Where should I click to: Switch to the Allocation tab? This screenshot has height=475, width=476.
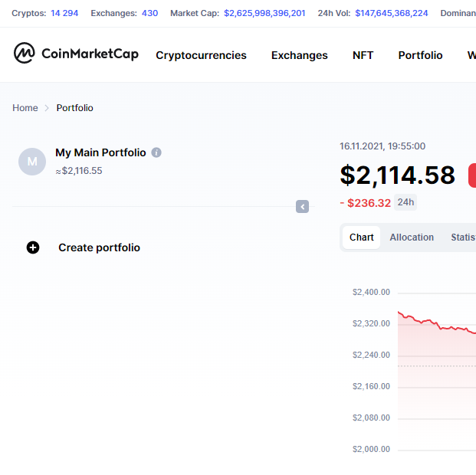pos(412,237)
